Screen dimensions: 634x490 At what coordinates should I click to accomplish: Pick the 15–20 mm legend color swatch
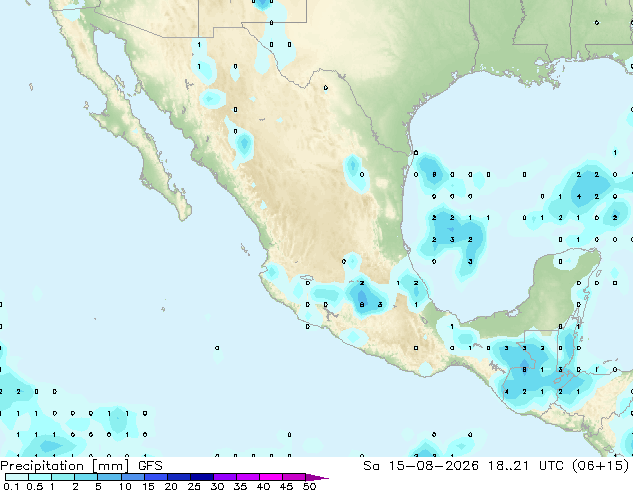click(155, 477)
